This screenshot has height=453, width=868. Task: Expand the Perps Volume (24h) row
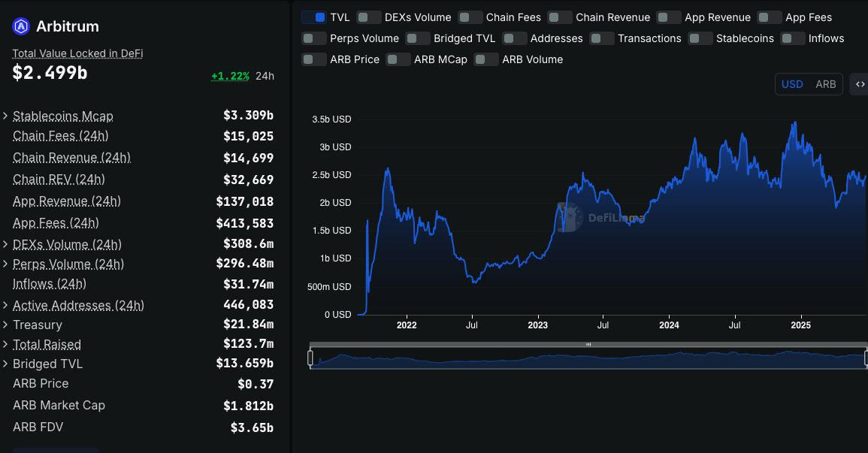5,264
